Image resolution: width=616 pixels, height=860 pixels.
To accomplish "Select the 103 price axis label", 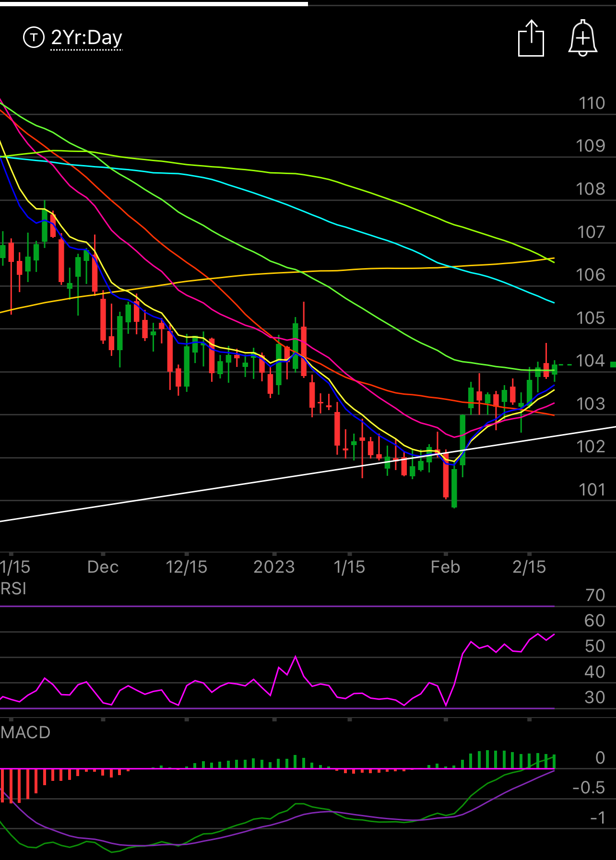I will (x=591, y=404).
